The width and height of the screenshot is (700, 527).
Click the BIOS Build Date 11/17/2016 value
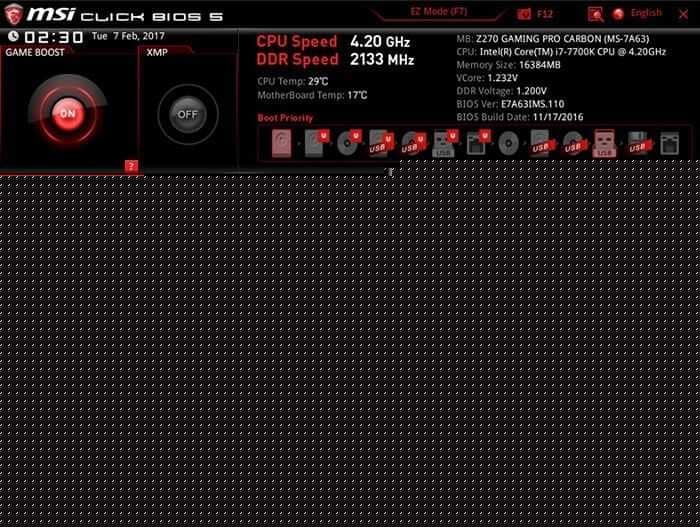(x=558, y=117)
